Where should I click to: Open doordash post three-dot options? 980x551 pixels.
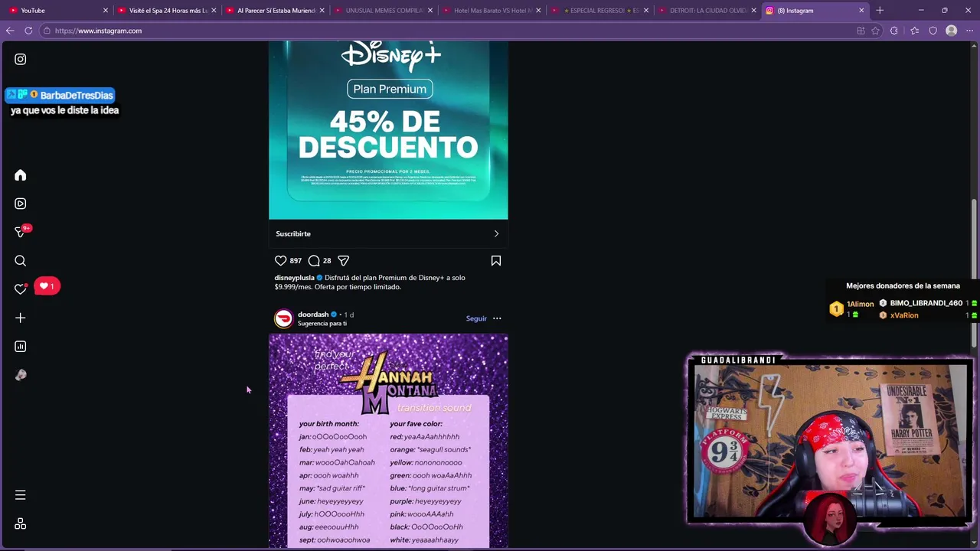click(x=497, y=318)
